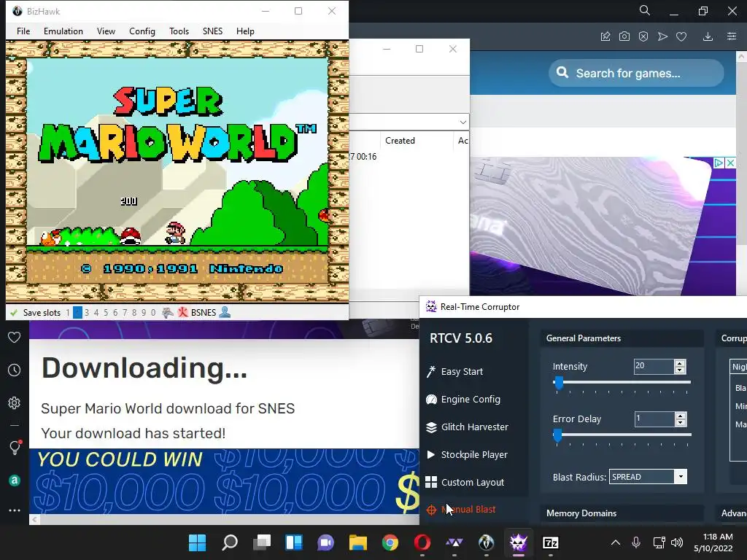Open the View menu in BizHawk

click(106, 31)
